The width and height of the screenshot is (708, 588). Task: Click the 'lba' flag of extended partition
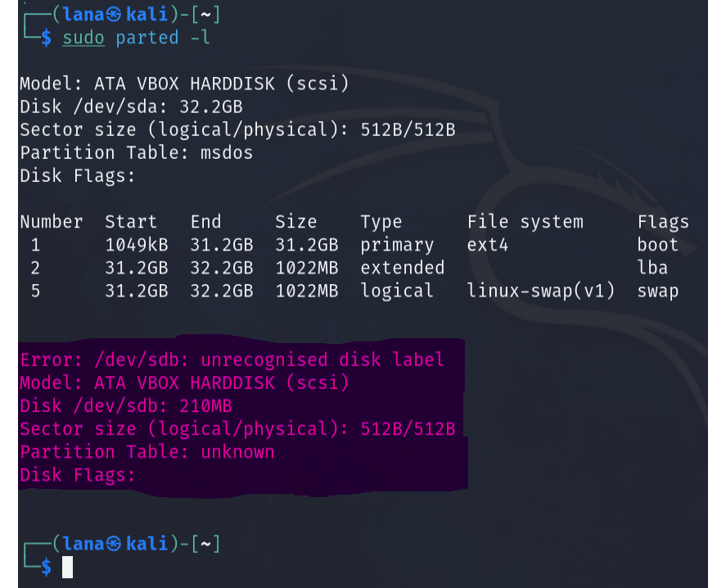[652, 268]
